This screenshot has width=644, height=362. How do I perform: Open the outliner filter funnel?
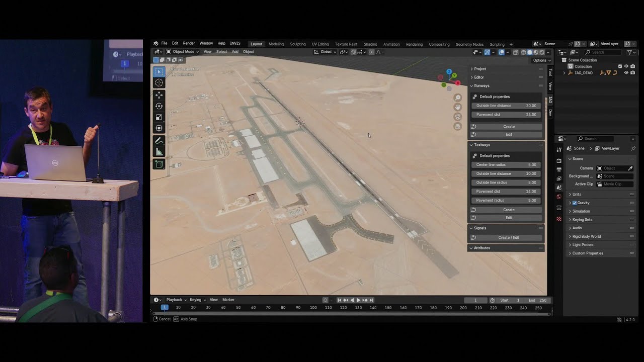pos(629,52)
